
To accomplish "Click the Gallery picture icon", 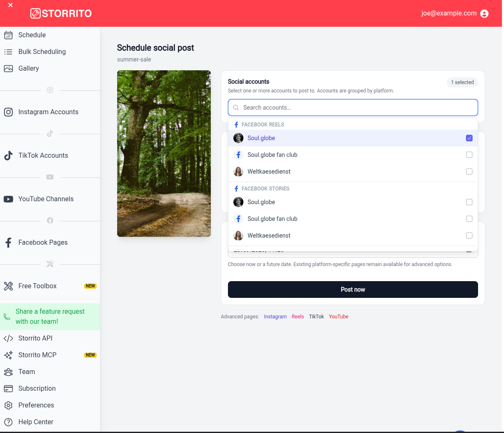I will pos(8,69).
